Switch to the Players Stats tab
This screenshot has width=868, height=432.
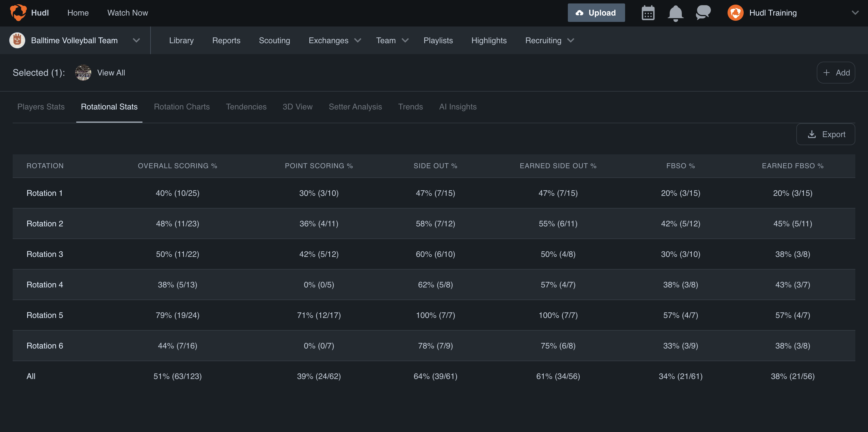[x=41, y=107]
